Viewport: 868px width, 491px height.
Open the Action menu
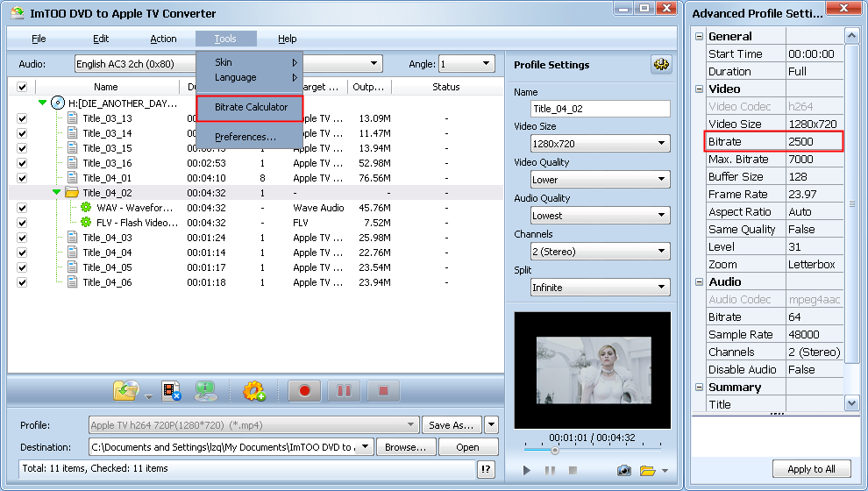point(163,39)
